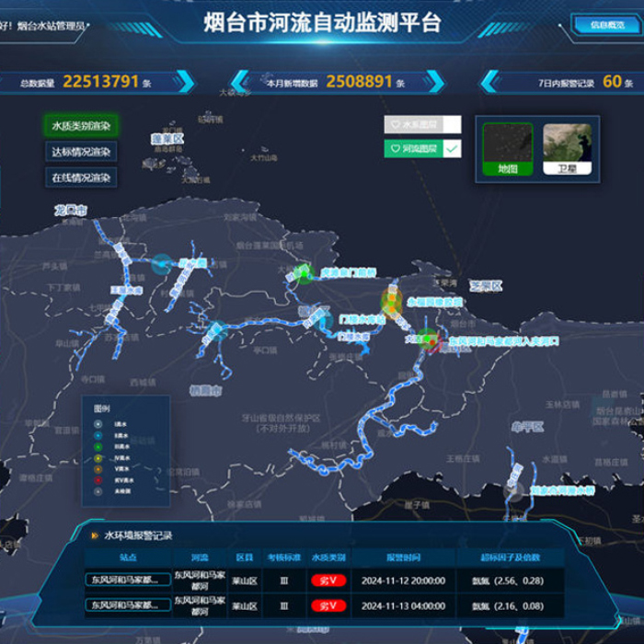The image size is (644, 644).
Task: Open station link in 2024-11-13 alarm row
Action: [128, 605]
